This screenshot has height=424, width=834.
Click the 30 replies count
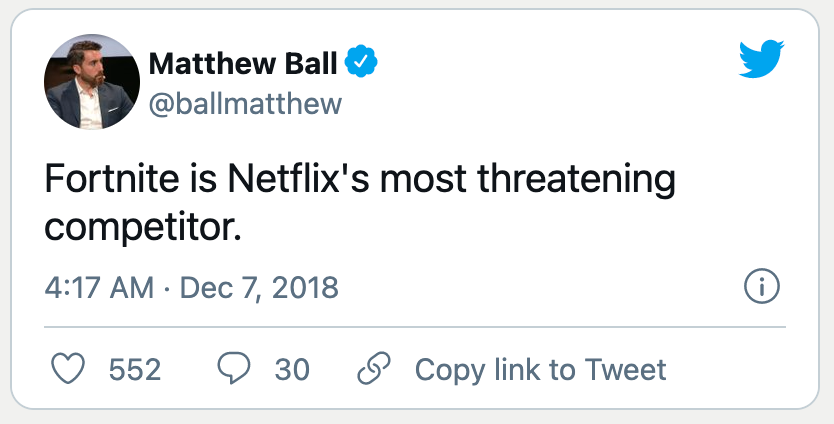292,369
